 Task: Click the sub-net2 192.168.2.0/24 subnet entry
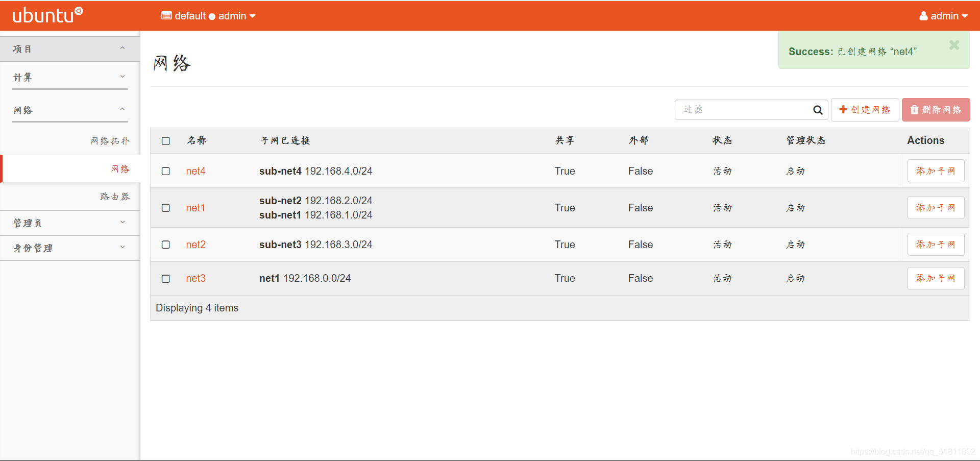tap(316, 201)
